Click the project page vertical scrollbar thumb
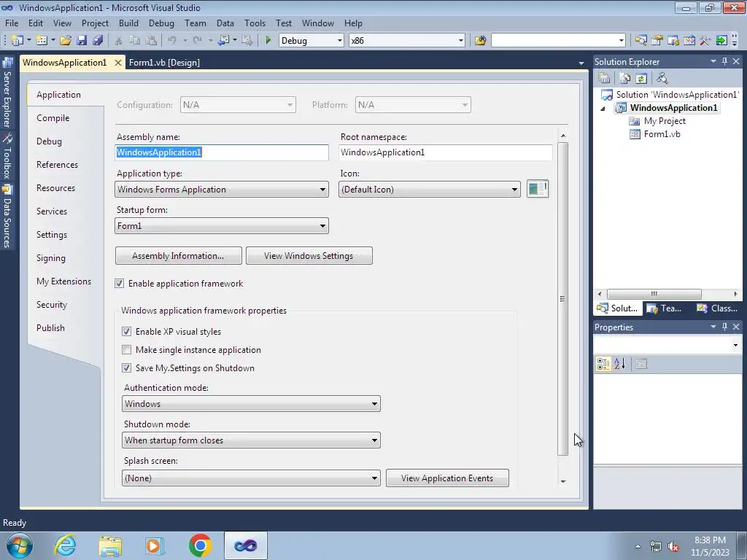Viewport: 747px width, 560px height. pyautogui.click(x=562, y=298)
